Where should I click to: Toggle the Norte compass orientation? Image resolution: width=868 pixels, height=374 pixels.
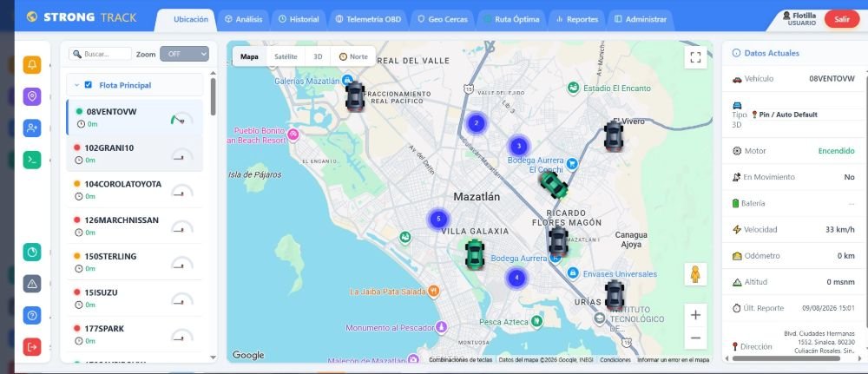pos(353,56)
